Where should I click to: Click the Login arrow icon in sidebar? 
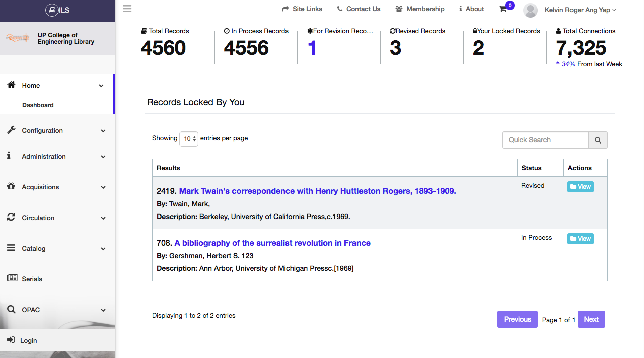11,340
